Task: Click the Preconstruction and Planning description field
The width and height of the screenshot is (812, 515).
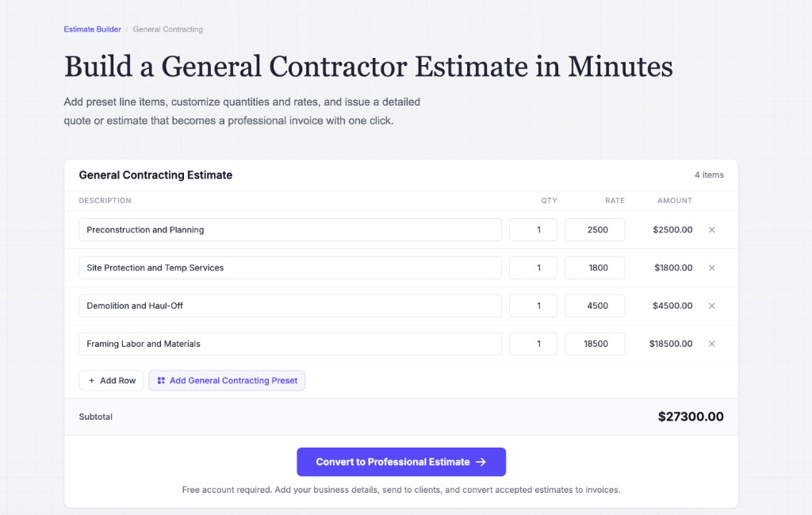Action: click(289, 229)
